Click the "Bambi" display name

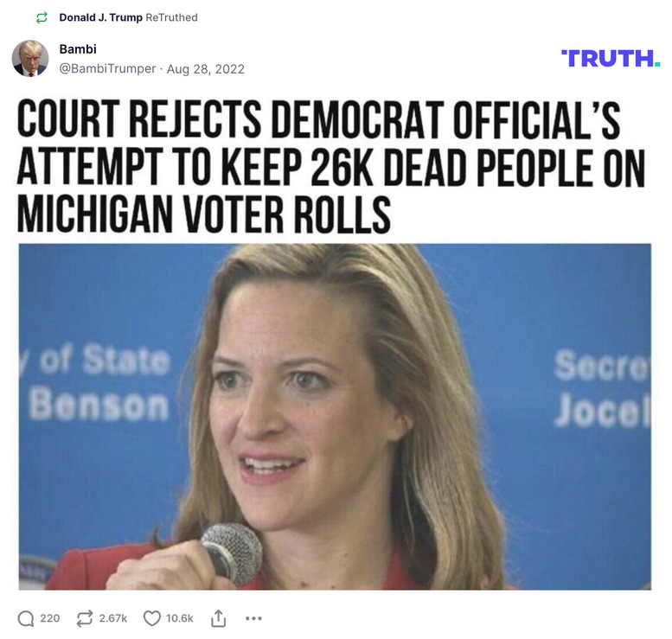(x=76, y=48)
